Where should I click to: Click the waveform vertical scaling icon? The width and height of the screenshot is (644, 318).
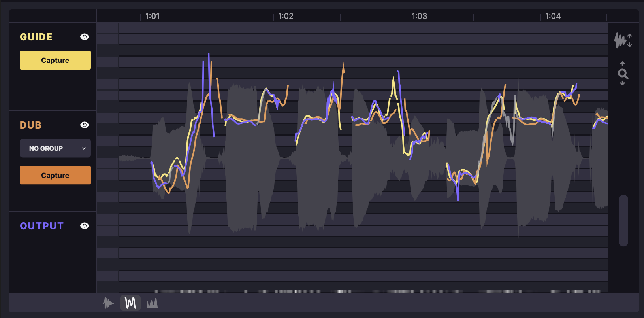point(623,40)
